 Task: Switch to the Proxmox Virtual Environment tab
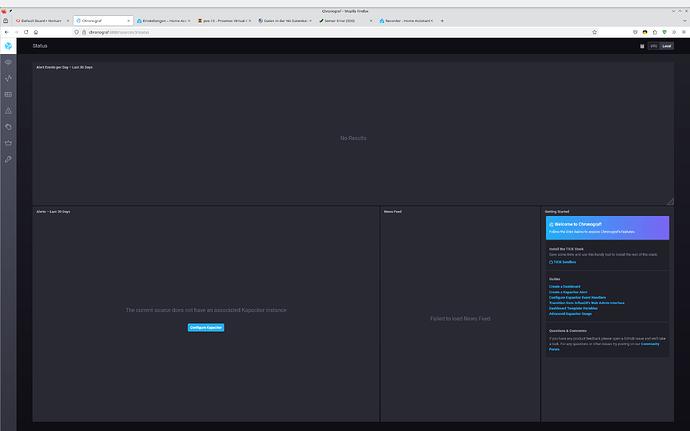tap(224, 21)
